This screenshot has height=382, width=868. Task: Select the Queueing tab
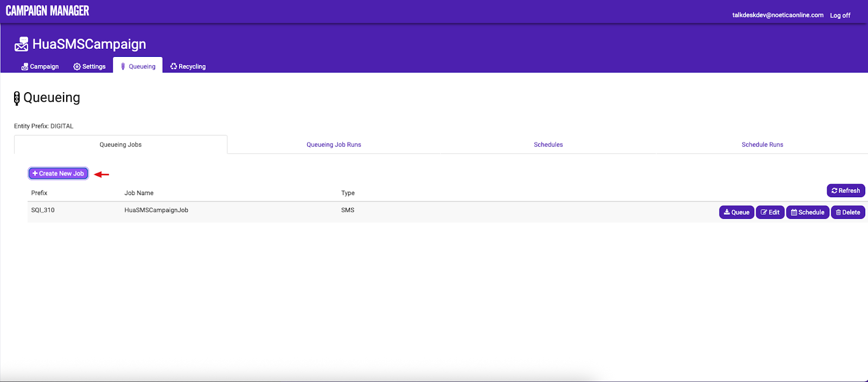tap(138, 66)
